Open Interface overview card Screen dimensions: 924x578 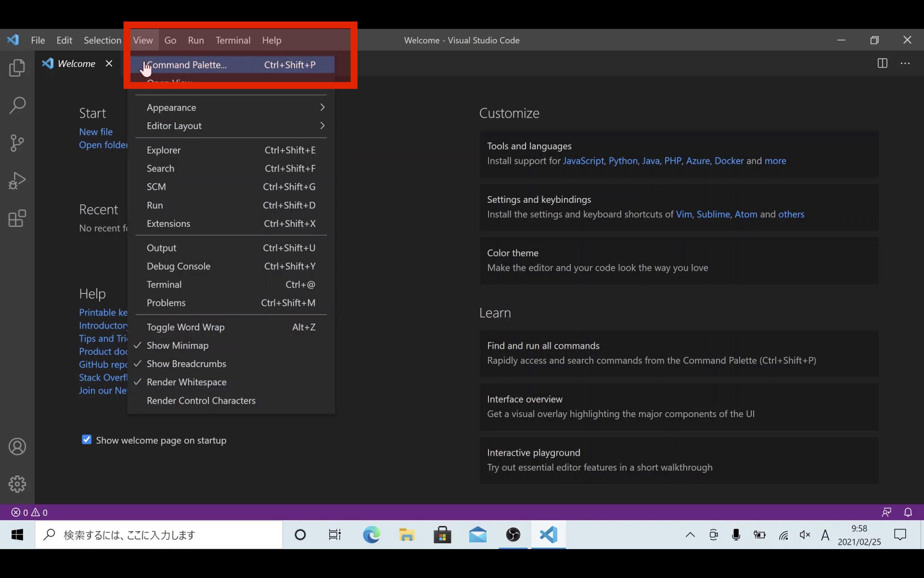coord(679,407)
